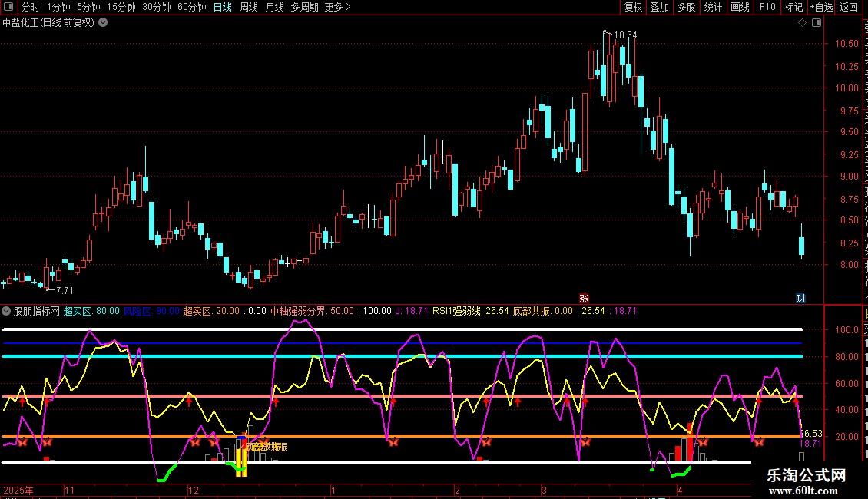Open the indicator menu beside 股朋指标网
Screen dimensions: 868x499
tap(6, 311)
